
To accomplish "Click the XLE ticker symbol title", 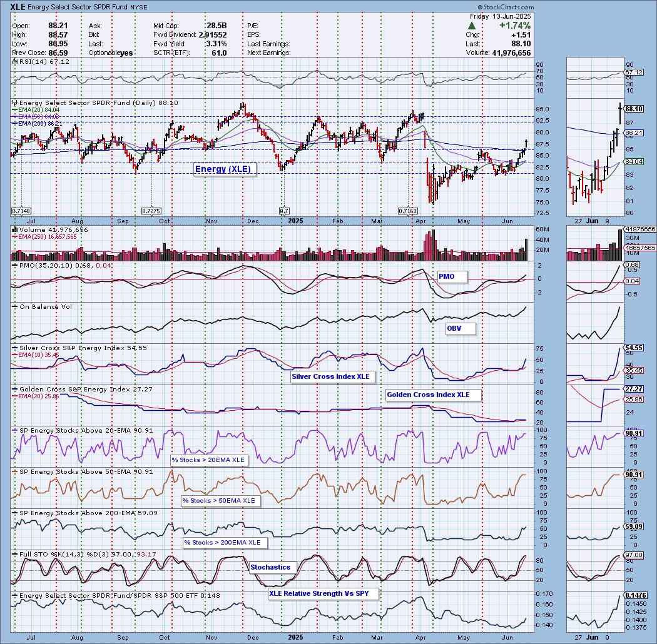I will pyautogui.click(x=18, y=7).
